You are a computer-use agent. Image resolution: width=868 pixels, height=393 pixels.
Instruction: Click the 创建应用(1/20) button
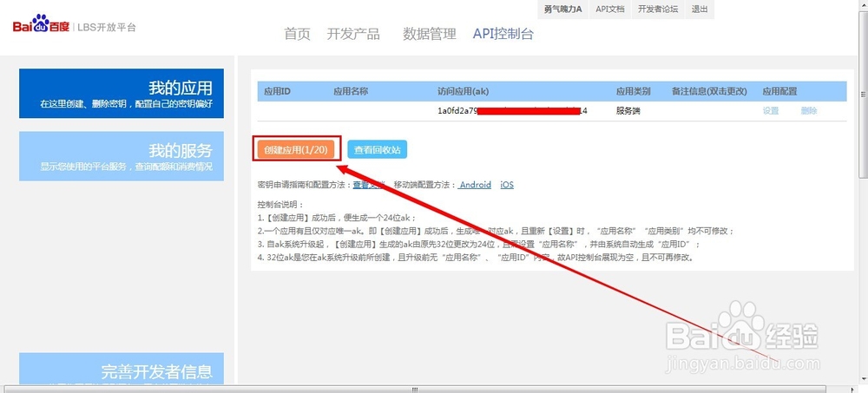(296, 149)
